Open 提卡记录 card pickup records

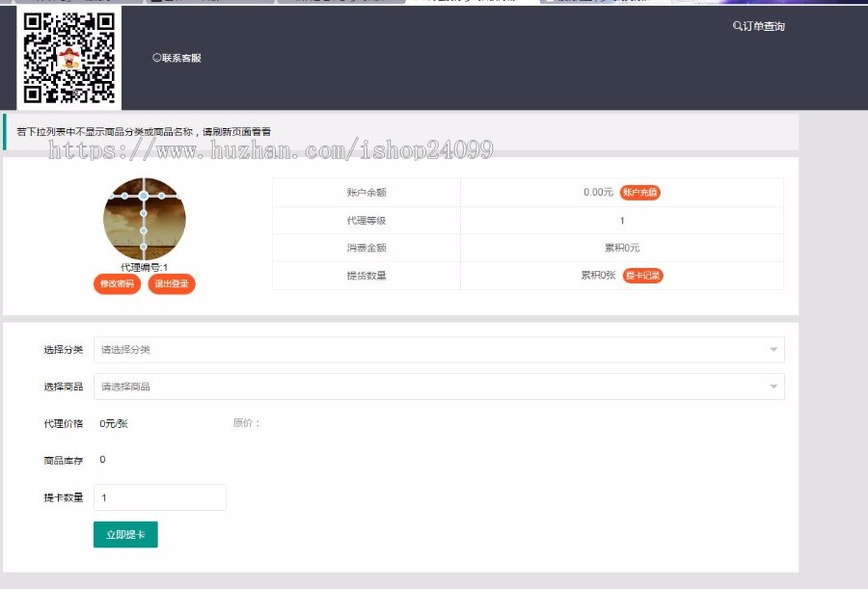click(642, 275)
